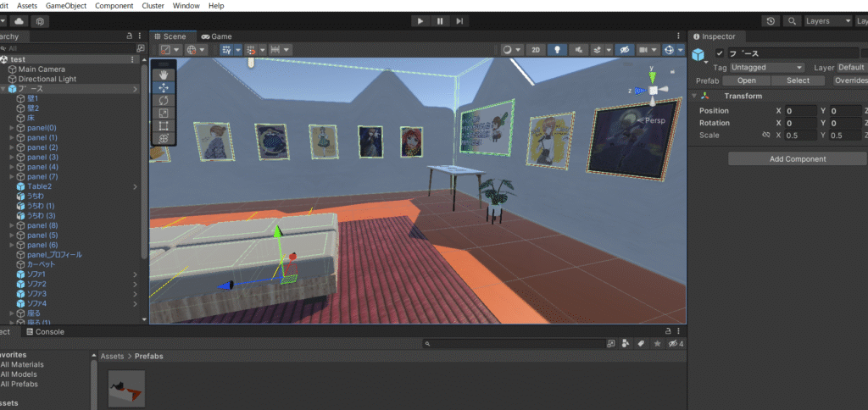
Task: Open the Undo History icon
Action: coord(771,21)
